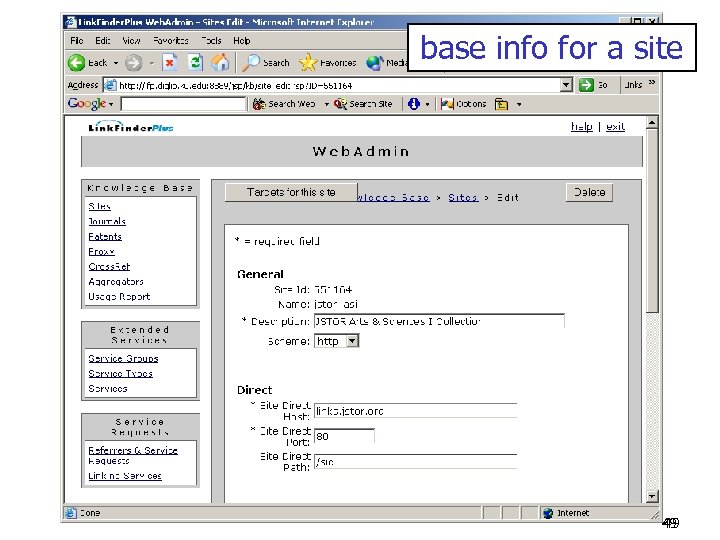Open the Forward button history dropdown arrow
This screenshot has height=540, width=720.
pyautogui.click(x=152, y=63)
